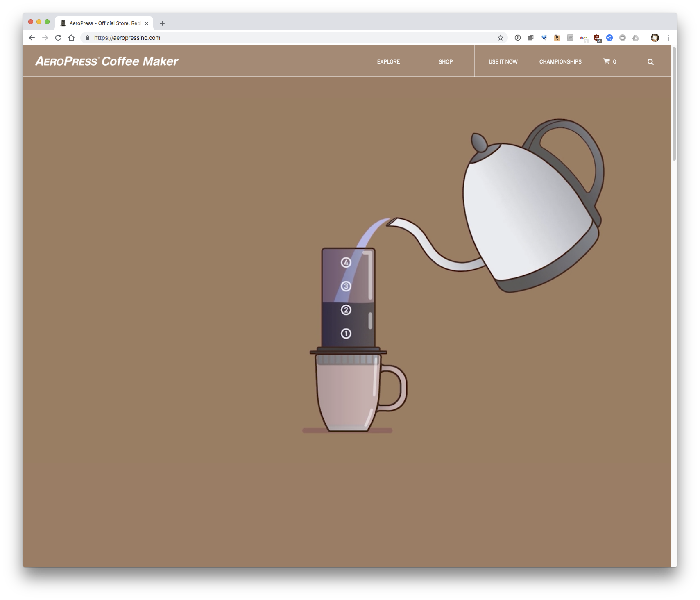Open the Chrome profile avatar

coord(655,38)
